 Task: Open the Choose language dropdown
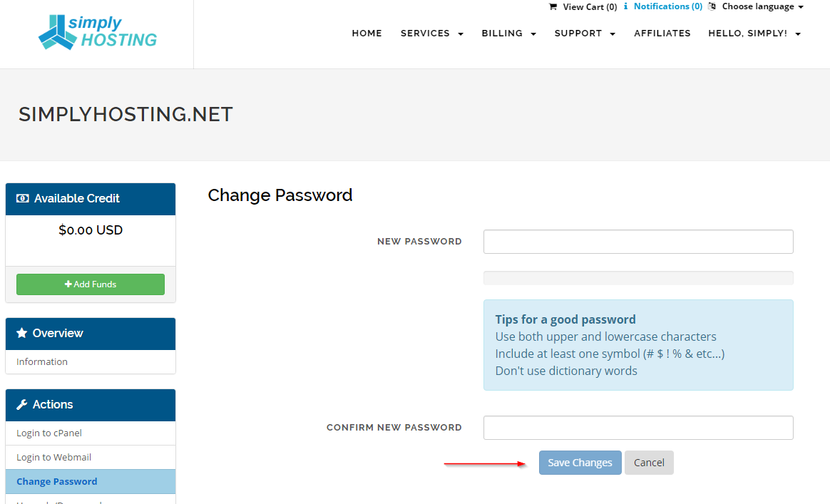click(763, 6)
